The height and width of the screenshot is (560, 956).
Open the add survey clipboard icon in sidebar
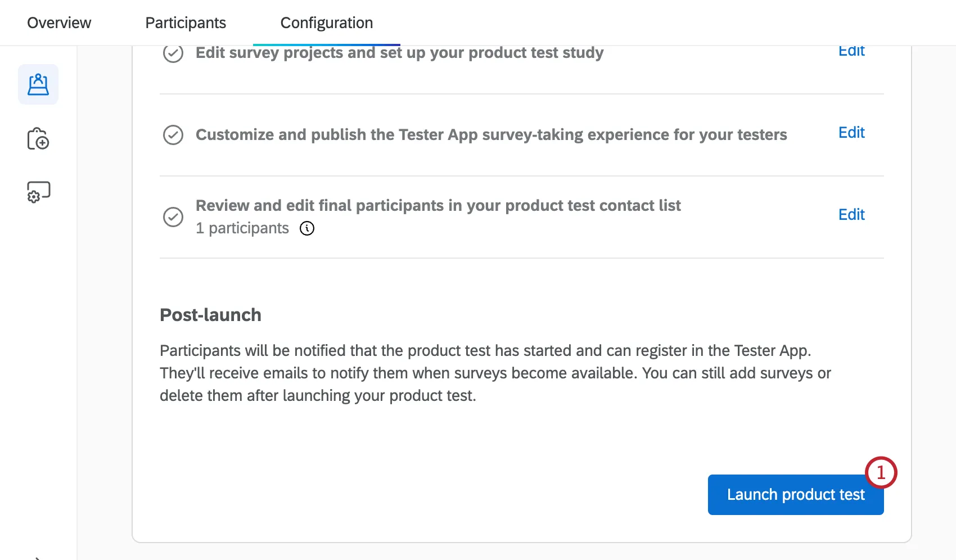tap(38, 138)
